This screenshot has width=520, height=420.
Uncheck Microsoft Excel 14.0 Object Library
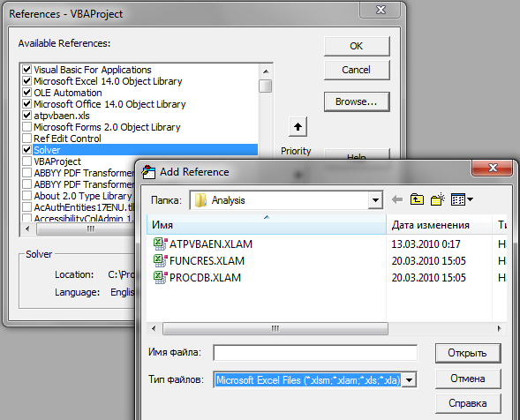[26, 81]
